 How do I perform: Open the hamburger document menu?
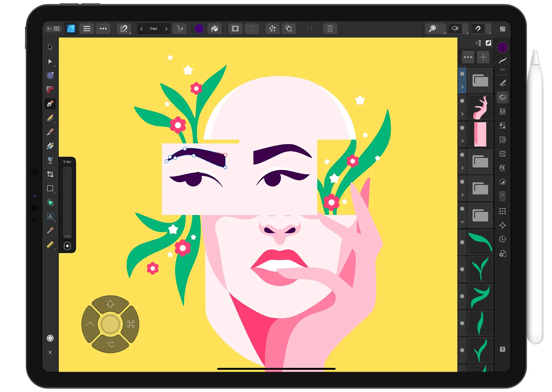(x=87, y=29)
